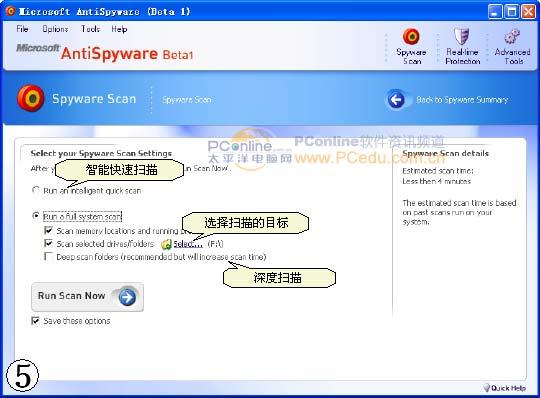Click the blue arrow on Run Scan Now
The width and height of the screenshot is (540, 398).
coord(127,297)
